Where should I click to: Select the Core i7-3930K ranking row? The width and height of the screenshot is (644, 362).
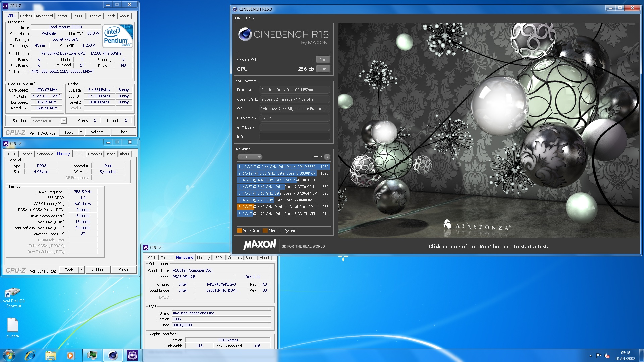click(x=283, y=173)
